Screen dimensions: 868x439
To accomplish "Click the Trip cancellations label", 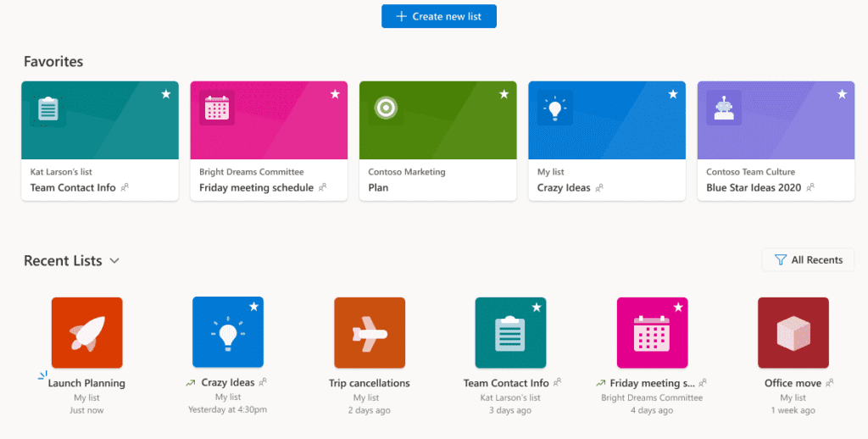I will [370, 383].
